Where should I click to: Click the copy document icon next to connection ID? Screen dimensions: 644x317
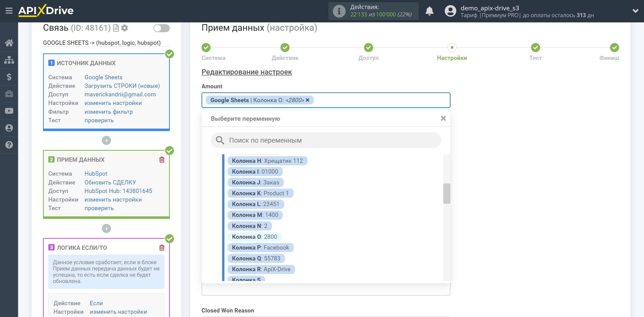tap(116, 28)
